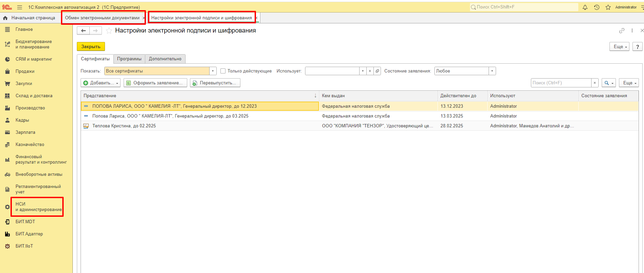Image resolution: width=644 pixels, height=273 pixels.
Task: Open the Состояние заявления dropdown
Action: 492,71
